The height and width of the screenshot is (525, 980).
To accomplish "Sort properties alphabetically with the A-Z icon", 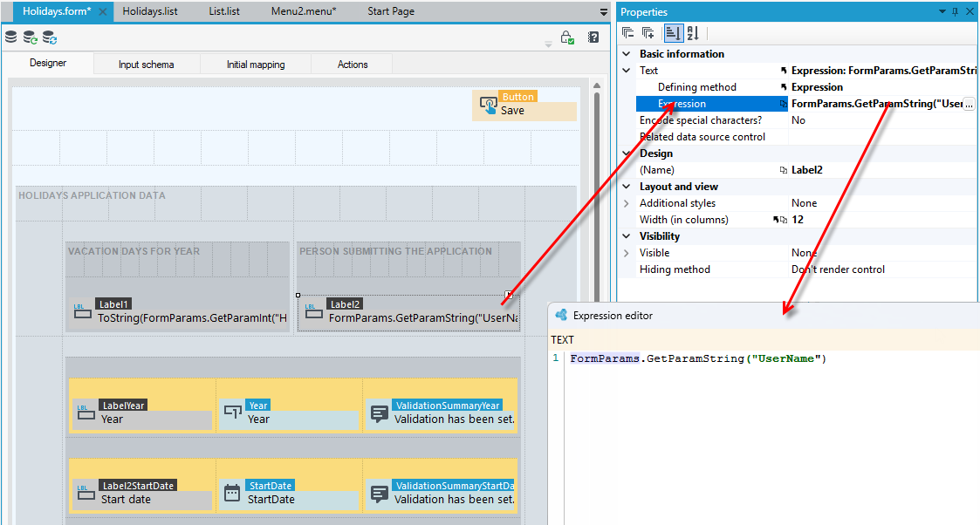I will click(693, 33).
